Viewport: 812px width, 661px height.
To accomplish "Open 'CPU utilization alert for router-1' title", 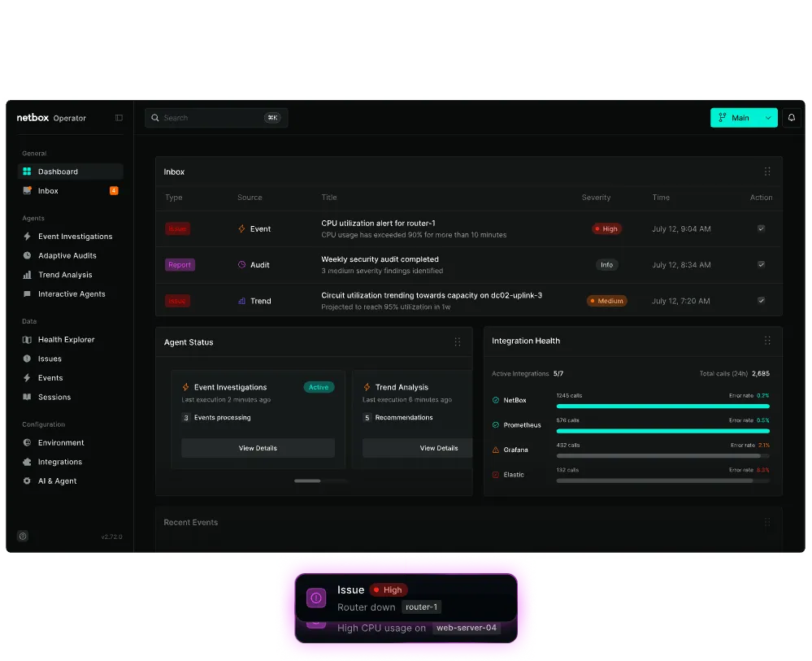I will coord(378,224).
